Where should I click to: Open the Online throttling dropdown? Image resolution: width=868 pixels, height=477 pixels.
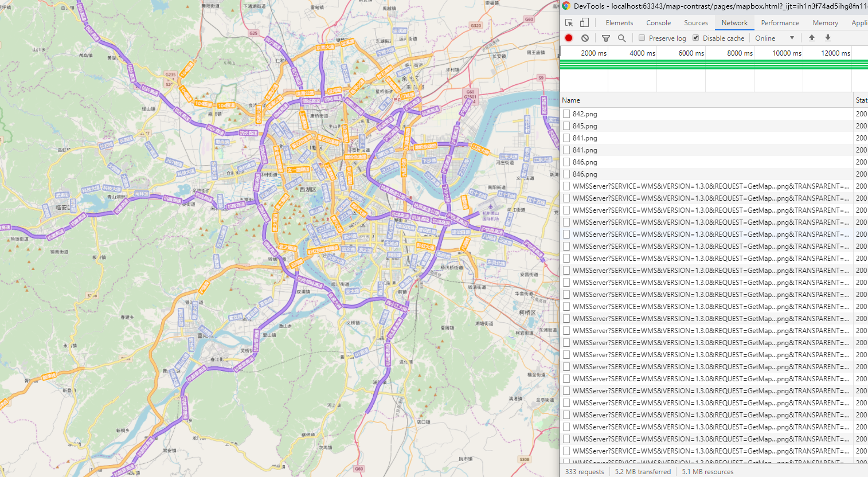pos(774,38)
